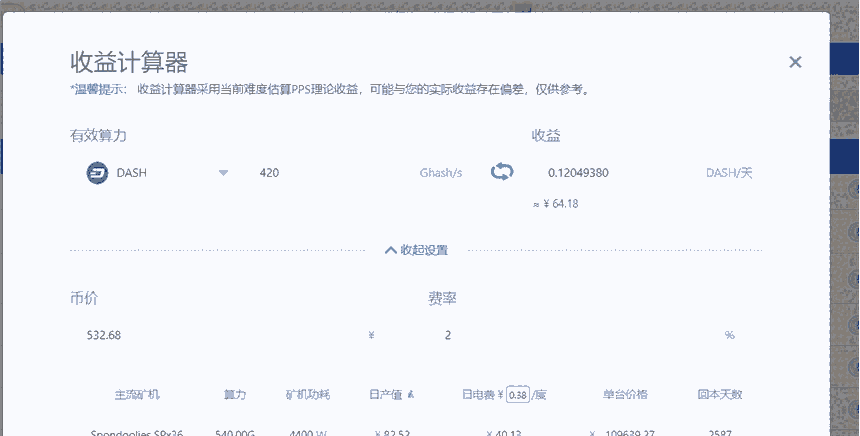Click the DASH/天 earnings unit label

click(728, 173)
